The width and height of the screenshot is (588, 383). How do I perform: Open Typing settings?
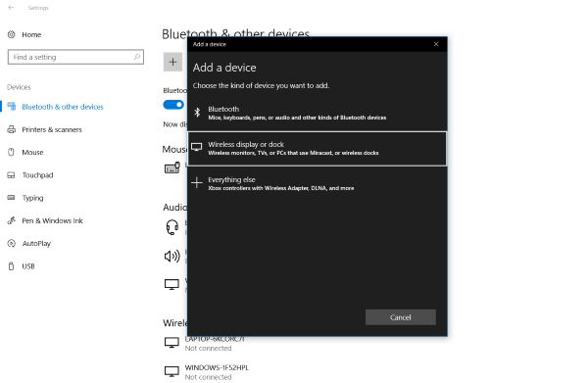pyautogui.click(x=32, y=198)
